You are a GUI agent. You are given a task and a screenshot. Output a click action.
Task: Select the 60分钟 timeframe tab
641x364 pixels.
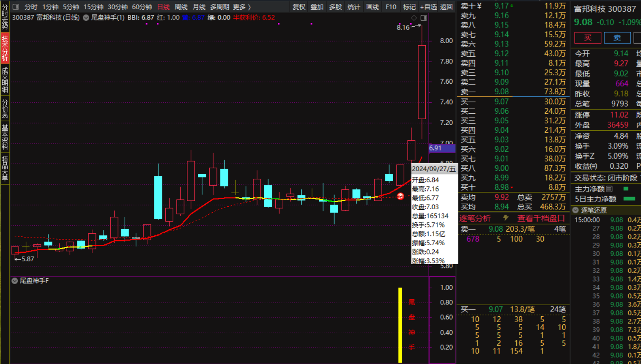142,7
